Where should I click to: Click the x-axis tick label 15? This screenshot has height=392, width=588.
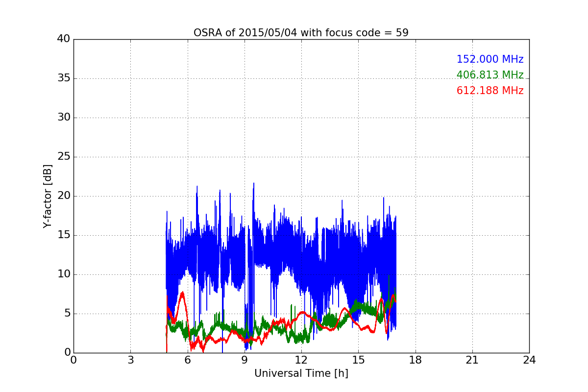358,360
